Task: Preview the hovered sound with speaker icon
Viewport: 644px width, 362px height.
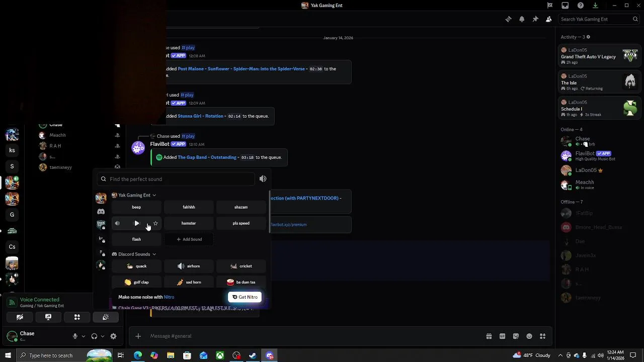Action: tap(117, 223)
